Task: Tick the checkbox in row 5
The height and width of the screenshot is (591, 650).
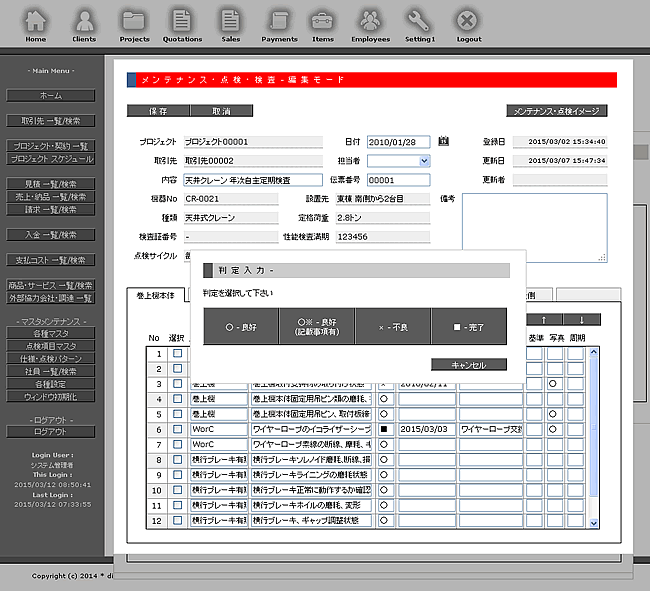Action: coord(177,414)
